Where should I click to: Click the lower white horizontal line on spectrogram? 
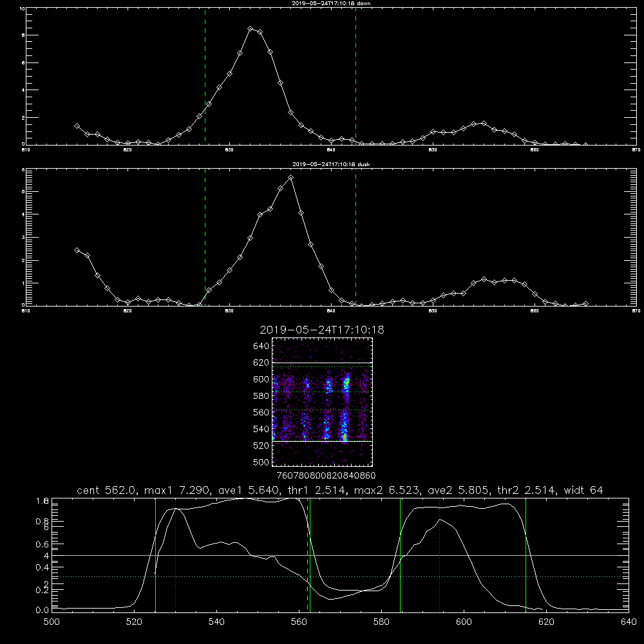(323, 442)
